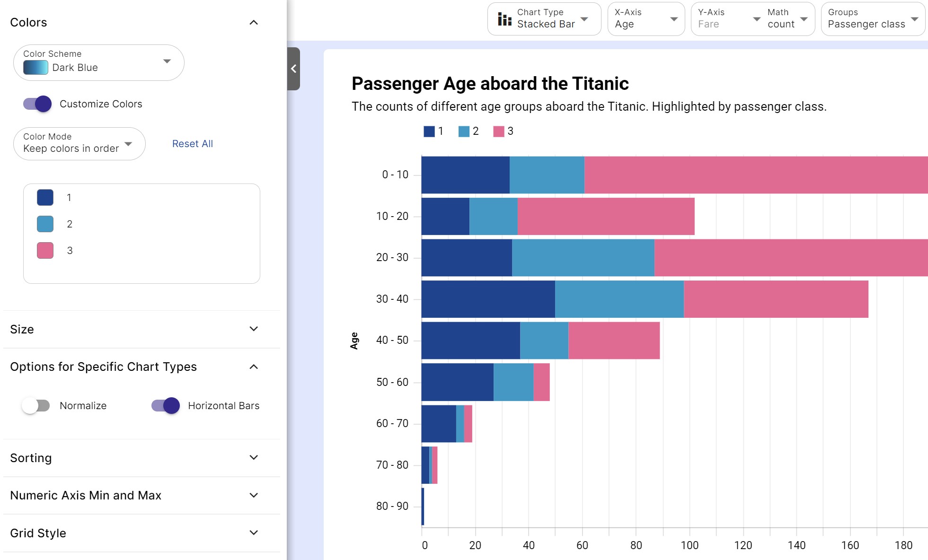Turn off the Horizontal Bars switch
Screen dimensions: 928x560
point(166,406)
